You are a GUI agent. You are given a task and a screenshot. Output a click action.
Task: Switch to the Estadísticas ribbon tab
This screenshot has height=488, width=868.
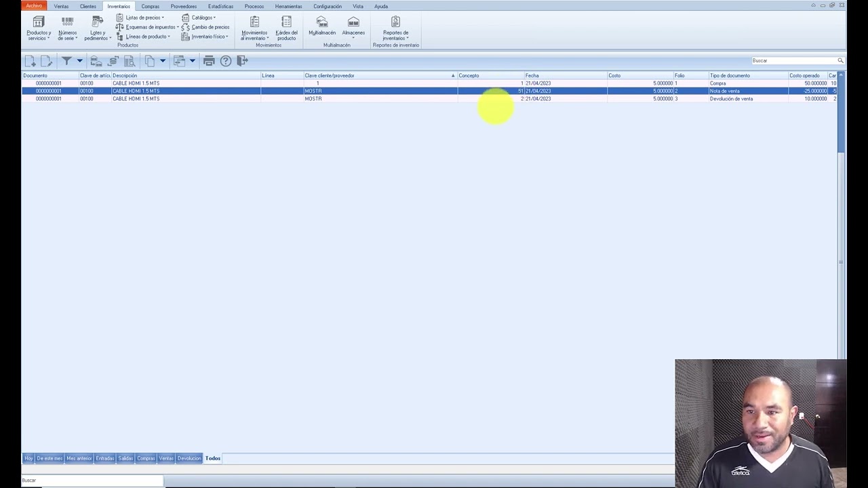point(220,6)
